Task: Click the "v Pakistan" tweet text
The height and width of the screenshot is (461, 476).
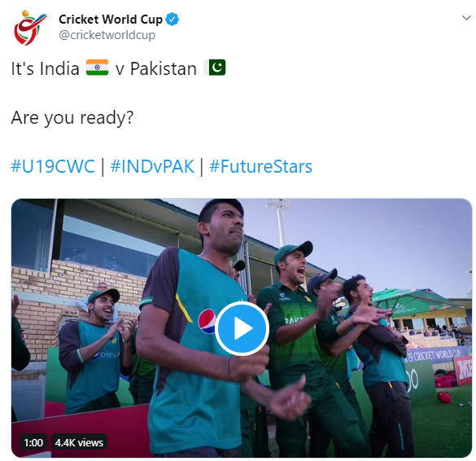Action: tap(156, 68)
